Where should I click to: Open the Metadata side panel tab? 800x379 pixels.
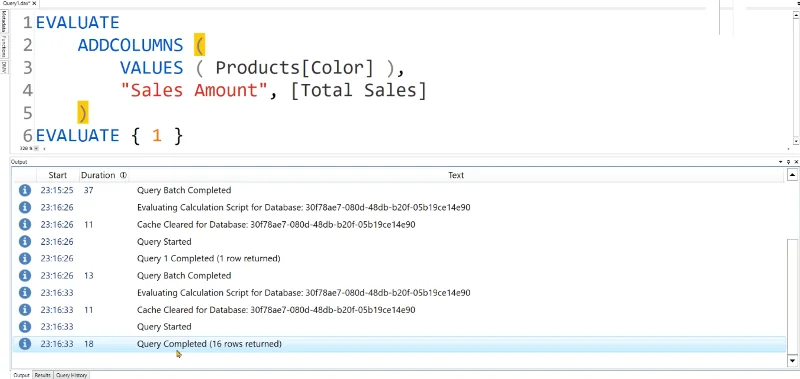4,22
